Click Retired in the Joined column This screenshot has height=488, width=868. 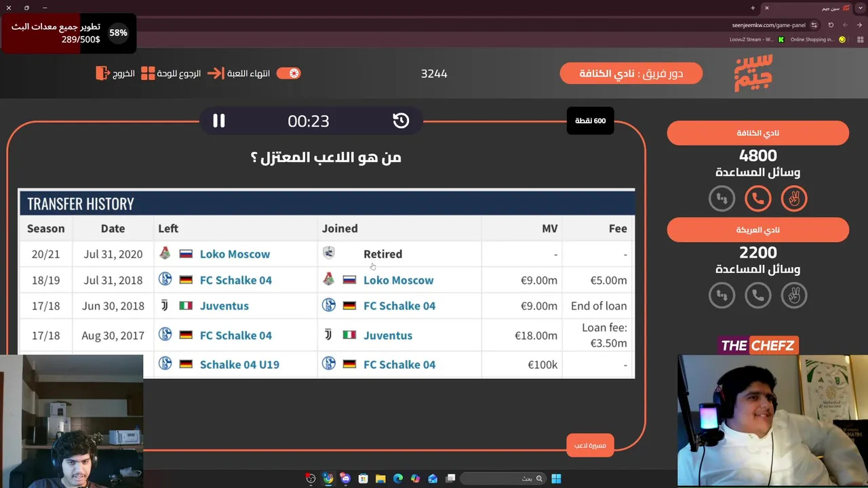click(x=382, y=254)
